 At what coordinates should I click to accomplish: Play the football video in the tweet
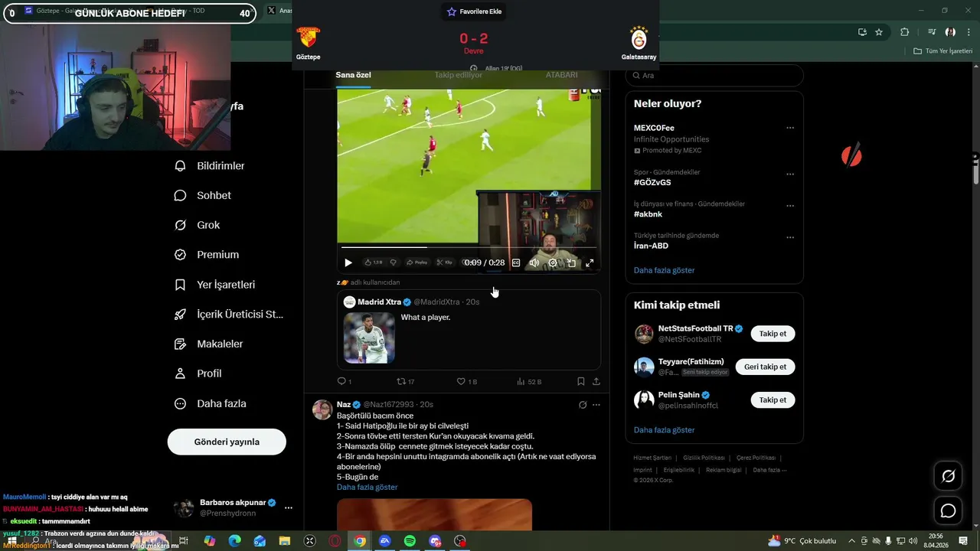click(x=348, y=262)
